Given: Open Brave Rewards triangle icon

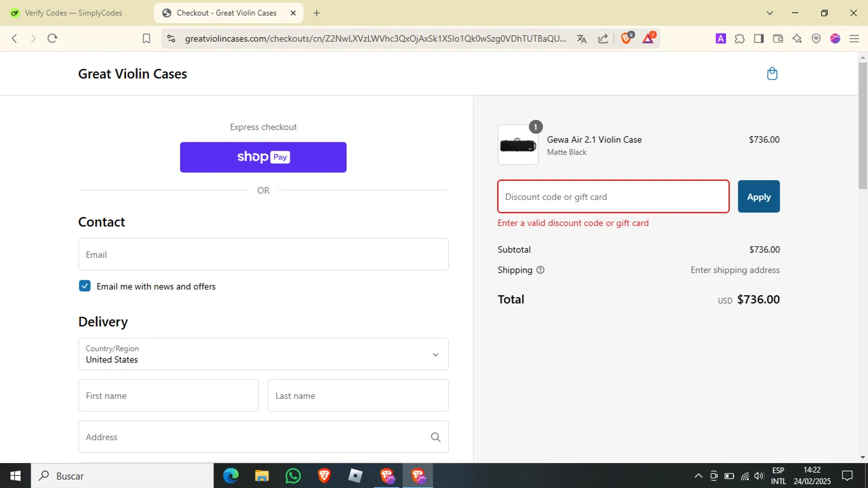Looking at the screenshot, I should pyautogui.click(x=649, y=38).
